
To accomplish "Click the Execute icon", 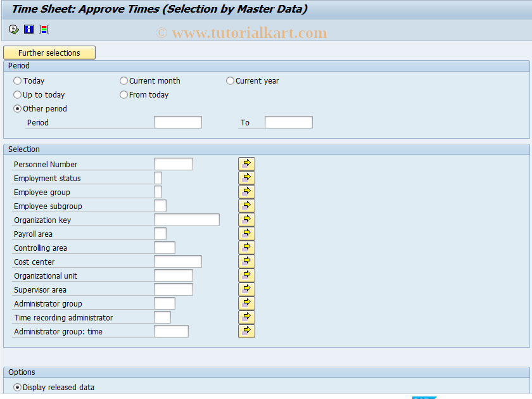I will tap(13, 29).
